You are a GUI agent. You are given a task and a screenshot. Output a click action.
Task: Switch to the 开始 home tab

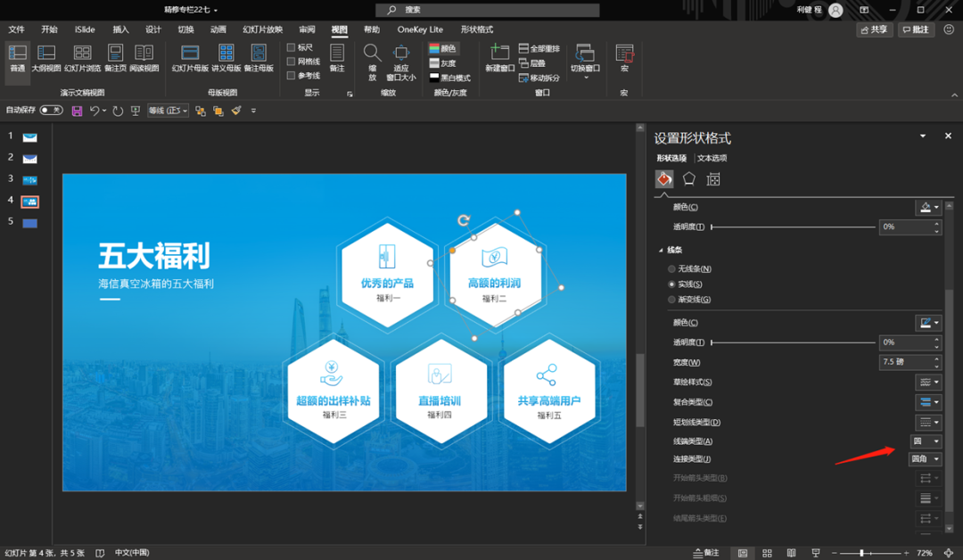coord(49,29)
